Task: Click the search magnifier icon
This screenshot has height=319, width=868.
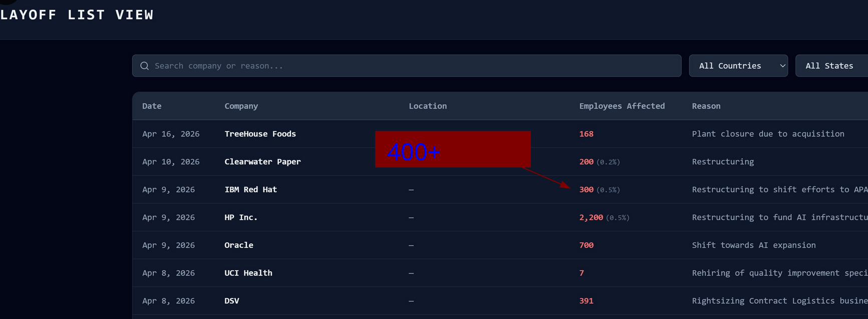Action: tap(144, 66)
